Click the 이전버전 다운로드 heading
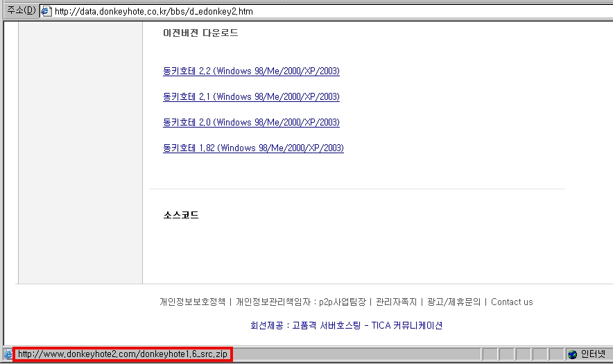This screenshot has height=364, width=613. coord(200,33)
